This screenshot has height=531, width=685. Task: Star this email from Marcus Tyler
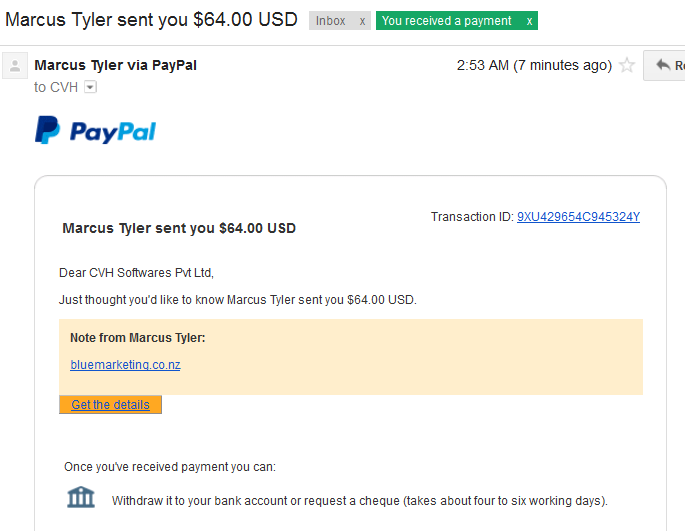[x=627, y=65]
